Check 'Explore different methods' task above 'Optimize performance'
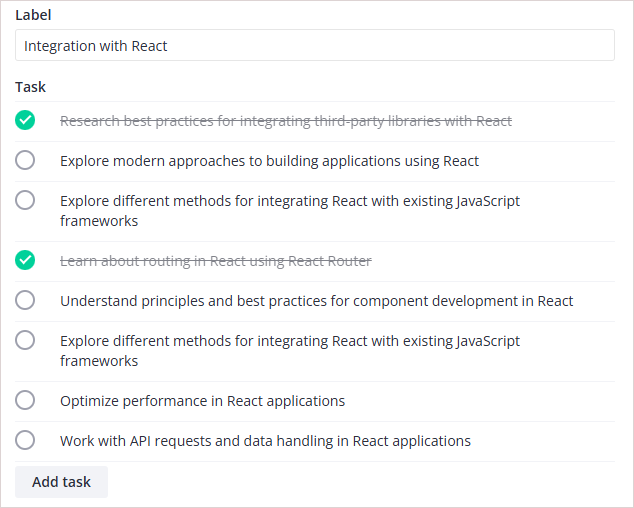This screenshot has height=508, width=634. click(x=25, y=340)
